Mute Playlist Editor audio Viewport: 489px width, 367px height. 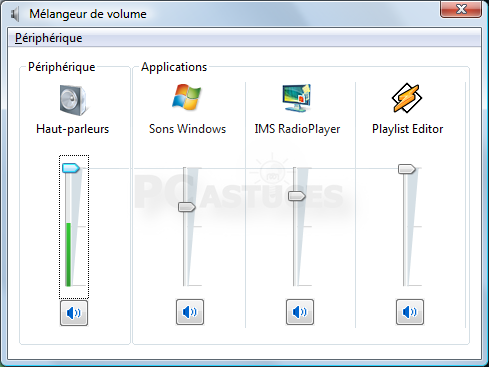pyautogui.click(x=410, y=312)
